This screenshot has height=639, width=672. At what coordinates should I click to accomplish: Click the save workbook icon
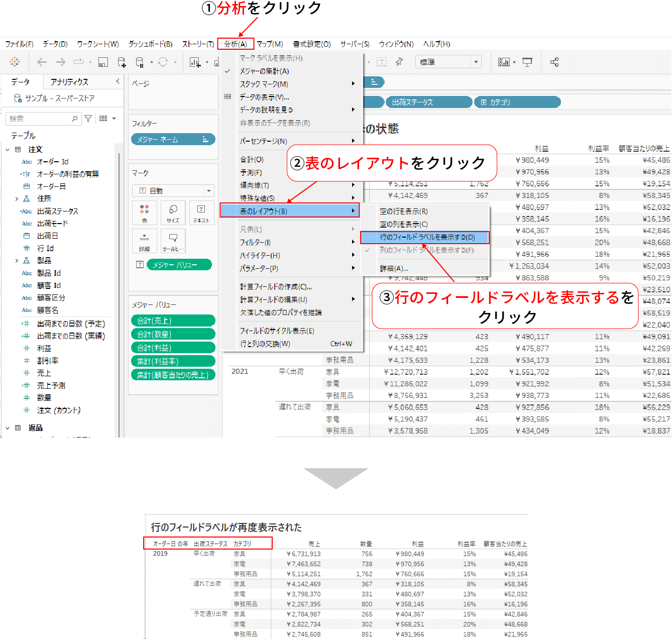(x=103, y=61)
